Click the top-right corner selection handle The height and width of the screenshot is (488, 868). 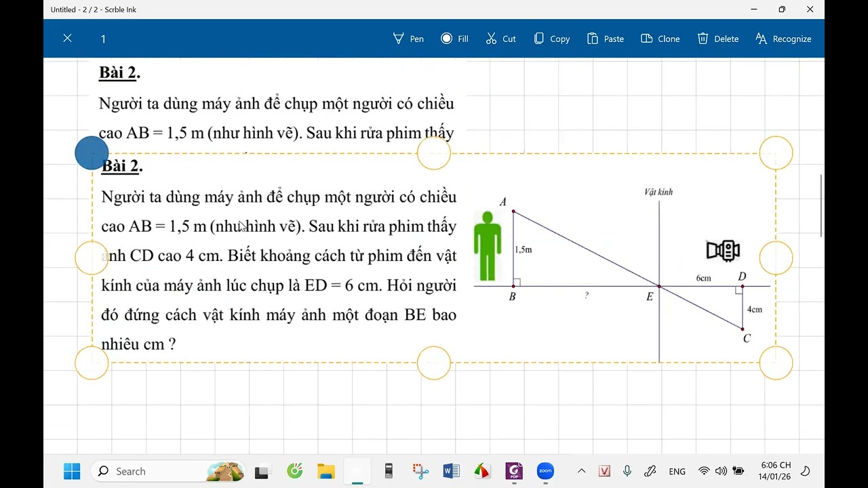click(776, 153)
